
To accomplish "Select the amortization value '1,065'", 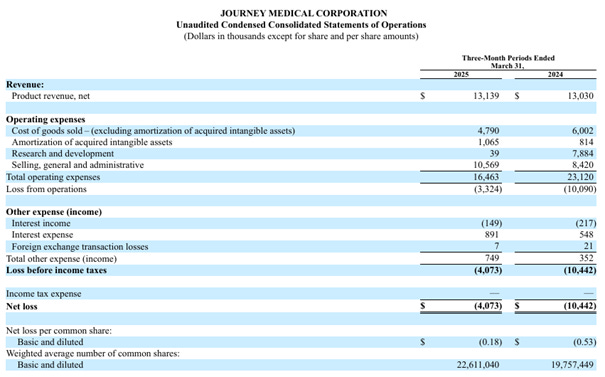I will click(x=488, y=142).
